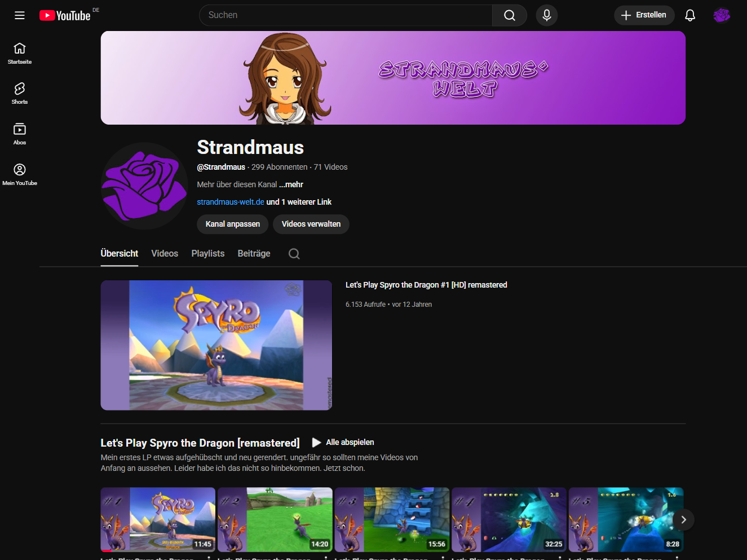
Task: Click the search magnifier button
Action: 509,15
